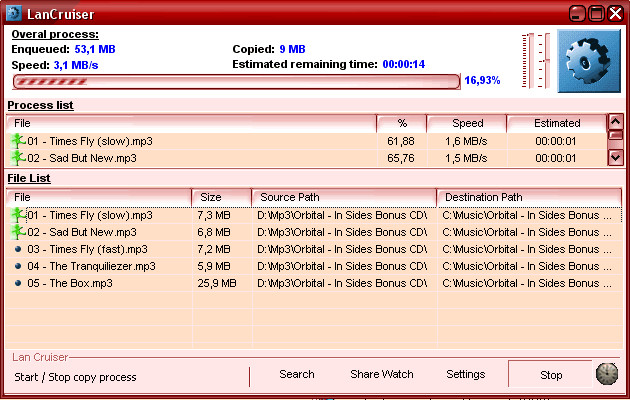This screenshot has width=630, height=400.
Task: Open the Search function
Action: click(x=297, y=374)
